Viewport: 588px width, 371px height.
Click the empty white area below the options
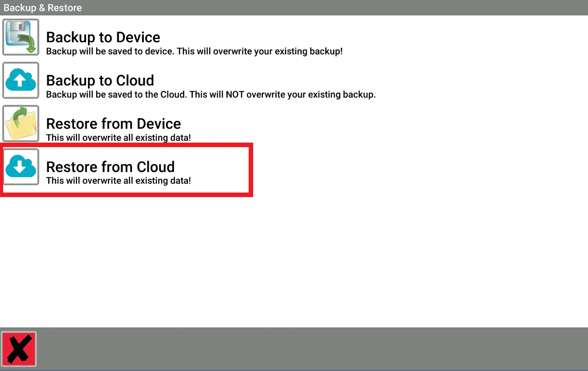(x=294, y=263)
